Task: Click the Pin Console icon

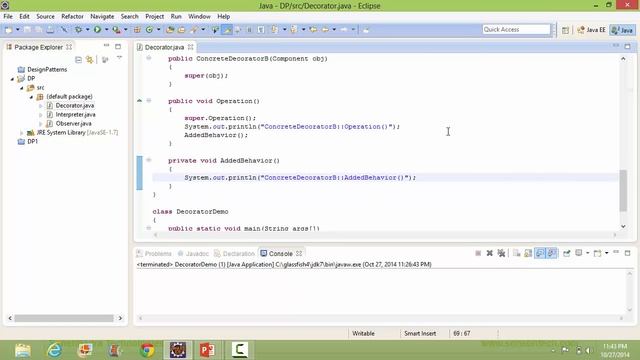Action: click(x=567, y=253)
